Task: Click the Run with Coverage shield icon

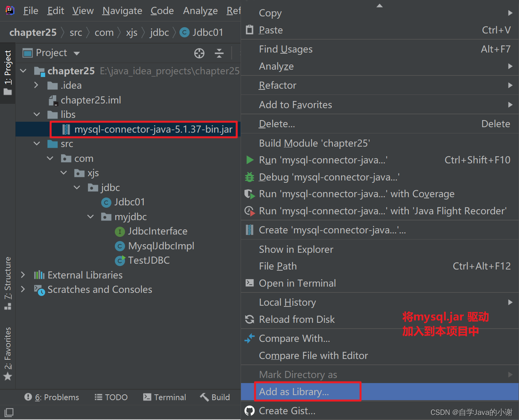Action: pyautogui.click(x=250, y=194)
